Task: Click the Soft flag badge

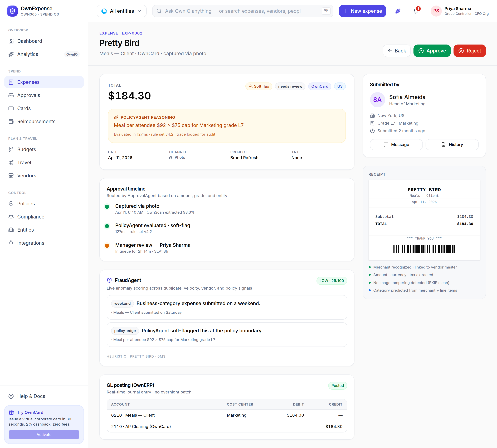Action: pos(259,86)
